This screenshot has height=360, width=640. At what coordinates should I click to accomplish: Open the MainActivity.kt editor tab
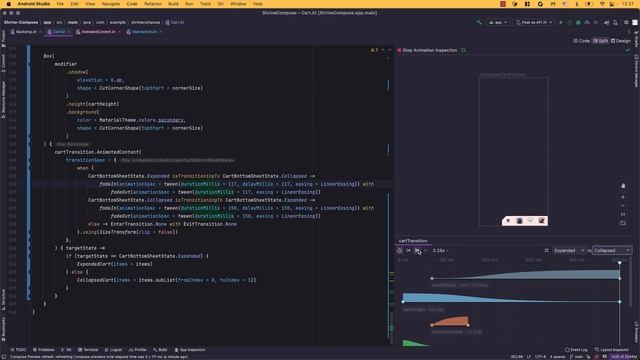[144, 32]
